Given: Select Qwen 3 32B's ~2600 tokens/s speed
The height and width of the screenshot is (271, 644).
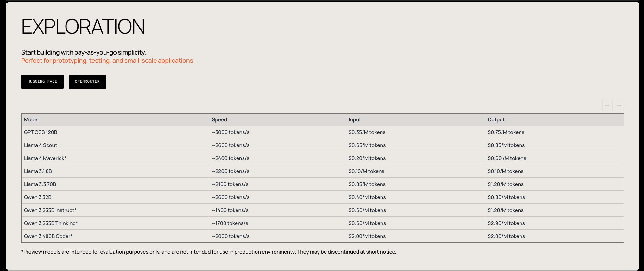Looking at the screenshot, I should (x=231, y=197).
